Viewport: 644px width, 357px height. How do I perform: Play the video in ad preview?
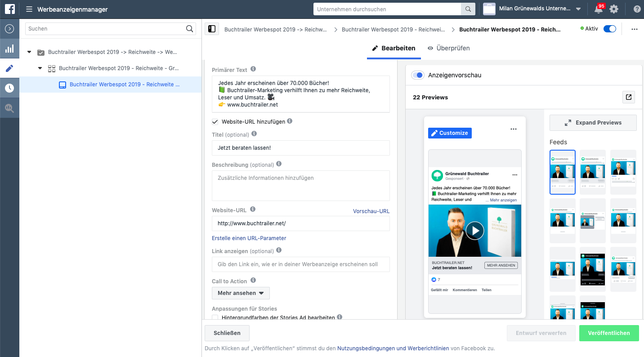(474, 231)
